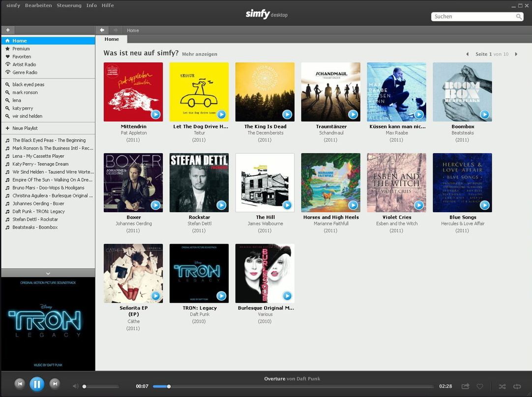
Task: Open Favoriten in sidebar
Action: point(48,57)
